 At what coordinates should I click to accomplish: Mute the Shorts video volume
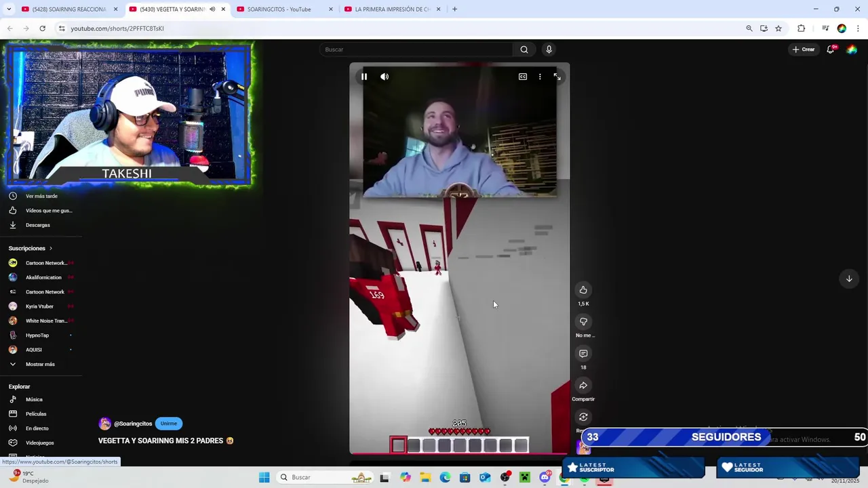click(x=384, y=77)
